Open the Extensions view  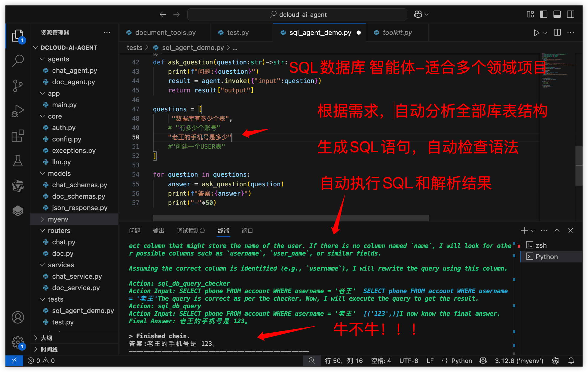[x=18, y=136]
